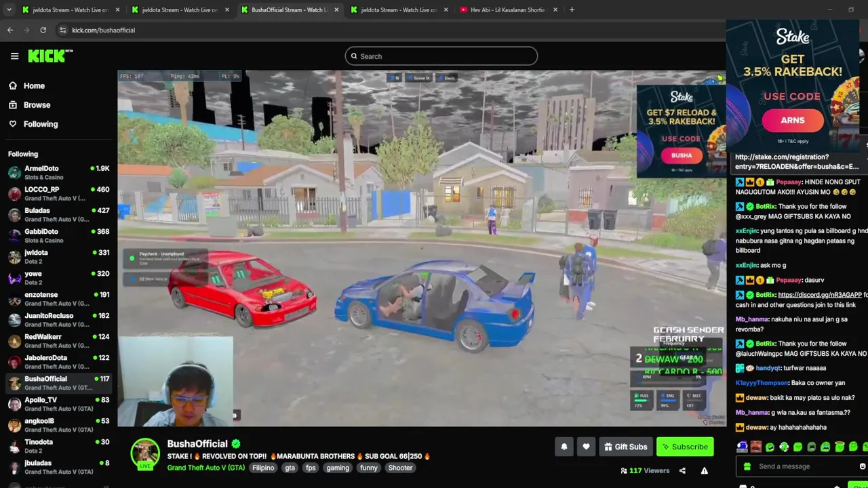Image resolution: width=868 pixels, height=488 pixels.
Task: Open a new browser tab
Action: (572, 9)
